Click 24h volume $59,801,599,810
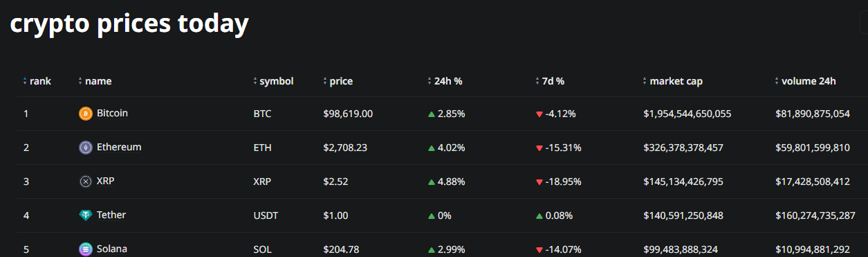 pyautogui.click(x=813, y=148)
